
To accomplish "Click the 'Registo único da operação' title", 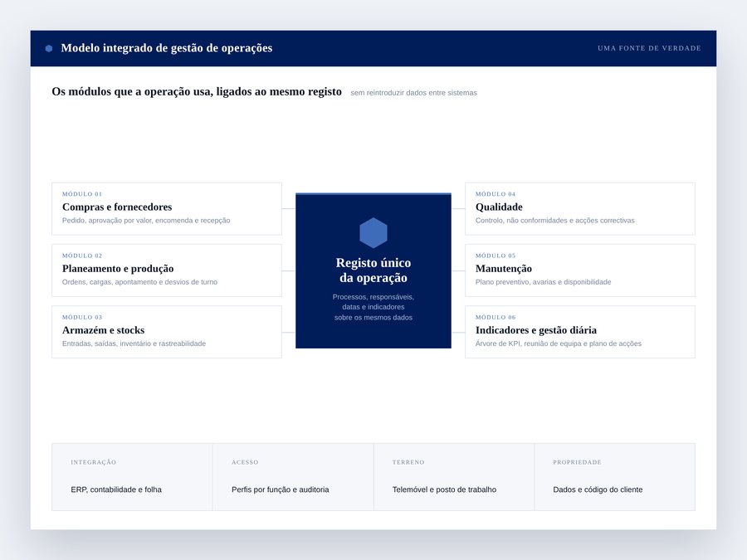I will tap(373, 270).
